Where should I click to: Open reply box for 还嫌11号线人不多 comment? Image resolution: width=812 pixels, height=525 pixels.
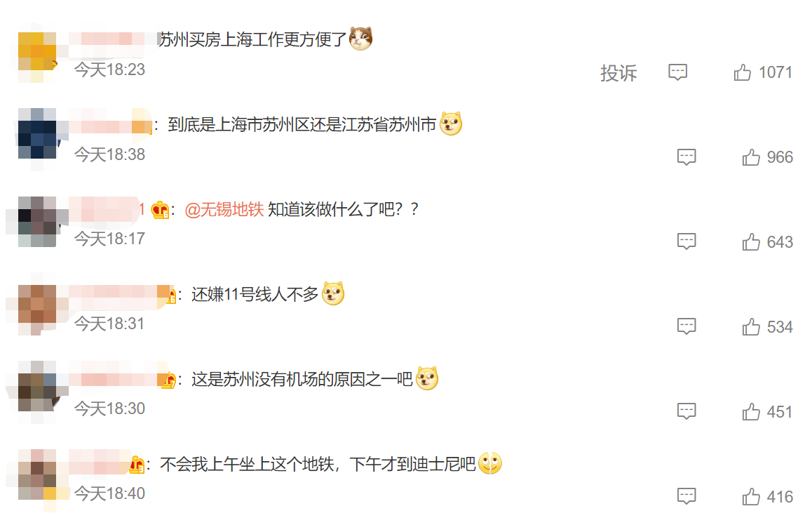click(686, 327)
